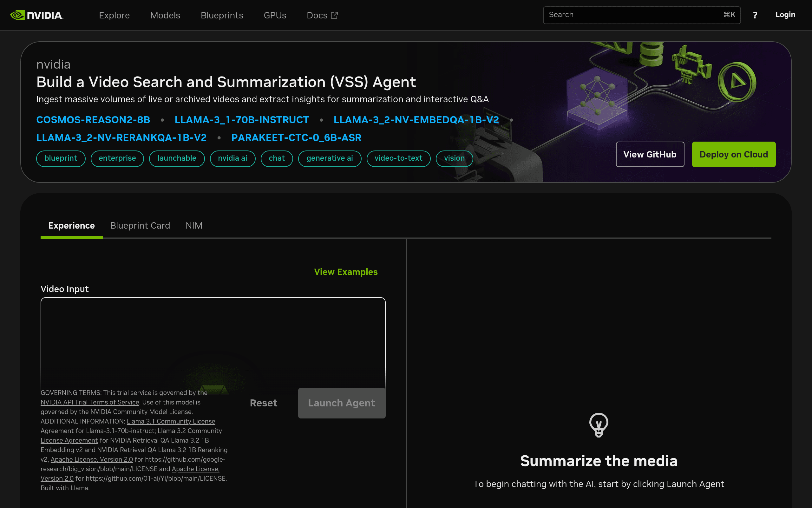Open LLAMA-3_2-NV-RERANKQA-1B-V2 link
Screen dimensions: 812x508
point(121,137)
